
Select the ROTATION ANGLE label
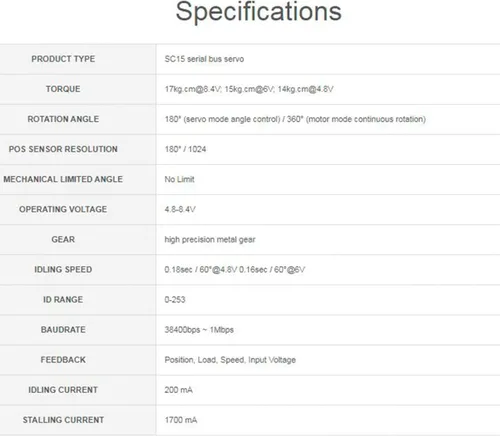(x=63, y=119)
